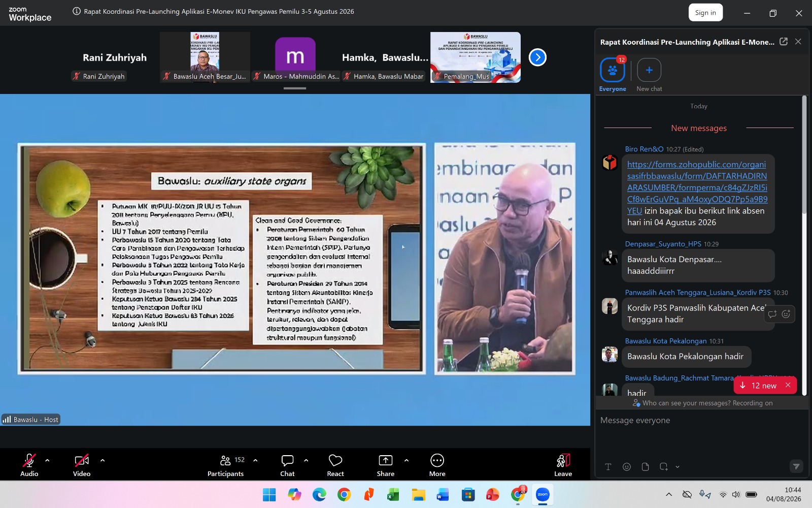This screenshot has width=812, height=508.
Task: Click the 'Bawaslu Kota Pekalongan hadir' message
Action: [x=686, y=357]
